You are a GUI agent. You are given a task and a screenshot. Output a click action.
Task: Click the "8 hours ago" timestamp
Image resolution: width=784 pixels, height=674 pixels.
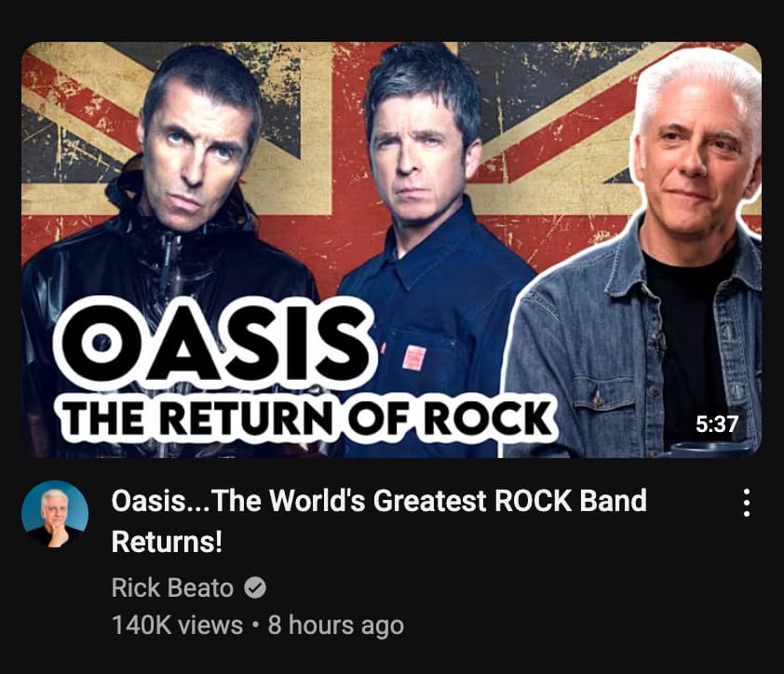point(335,625)
